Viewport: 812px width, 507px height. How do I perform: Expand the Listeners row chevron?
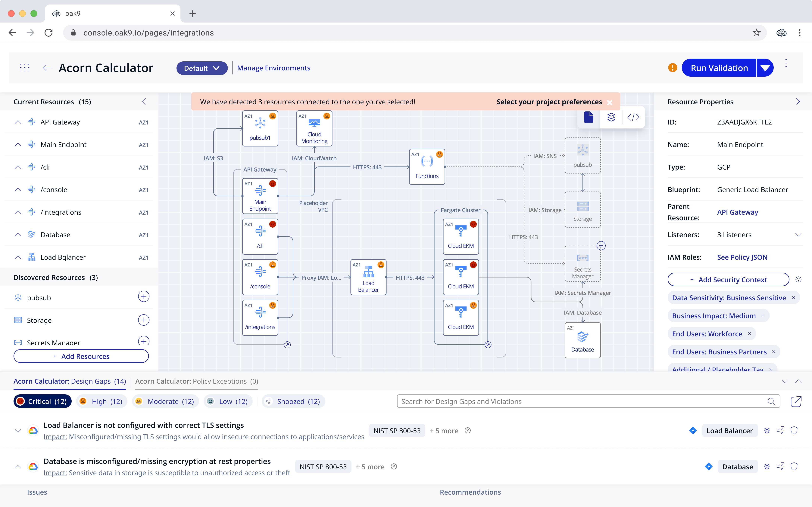coord(798,235)
